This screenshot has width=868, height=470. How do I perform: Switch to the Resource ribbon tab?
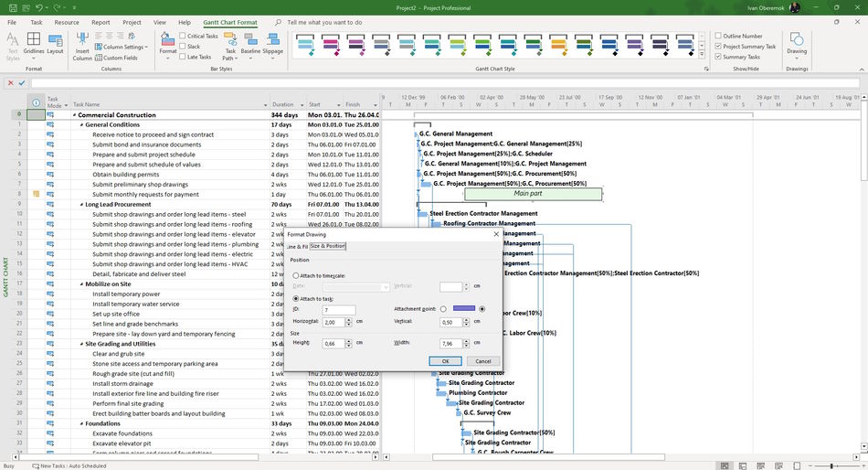tap(67, 23)
